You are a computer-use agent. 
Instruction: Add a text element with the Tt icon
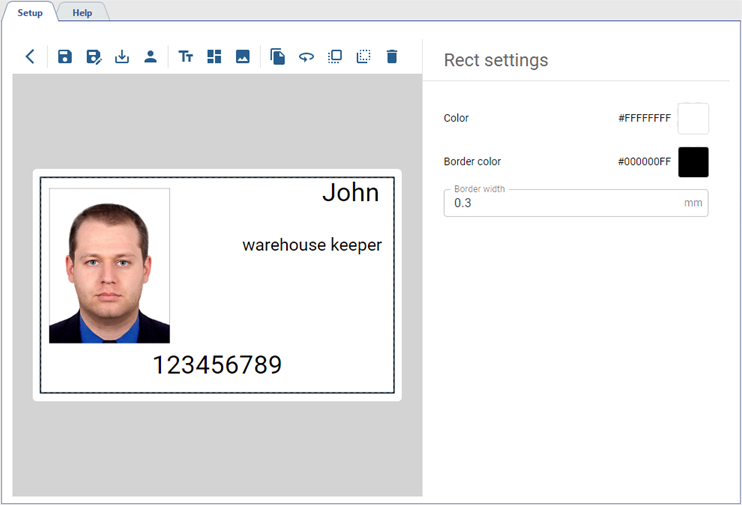[x=186, y=57]
